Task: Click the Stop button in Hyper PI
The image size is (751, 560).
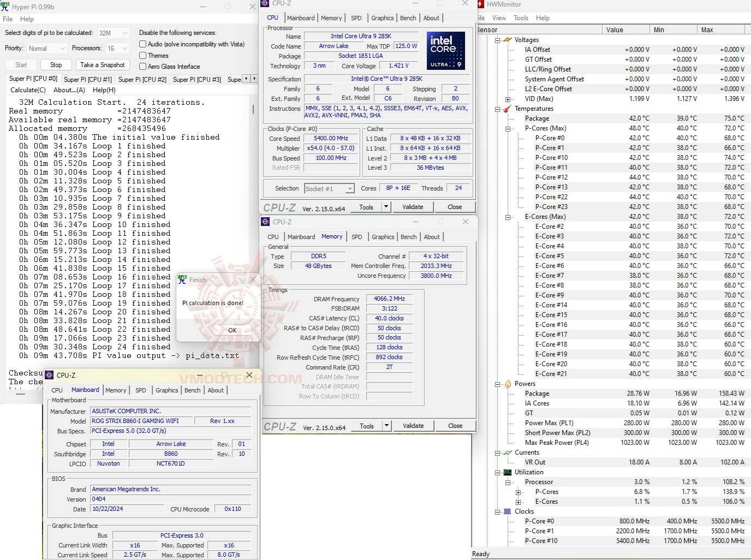Action: pyautogui.click(x=56, y=65)
